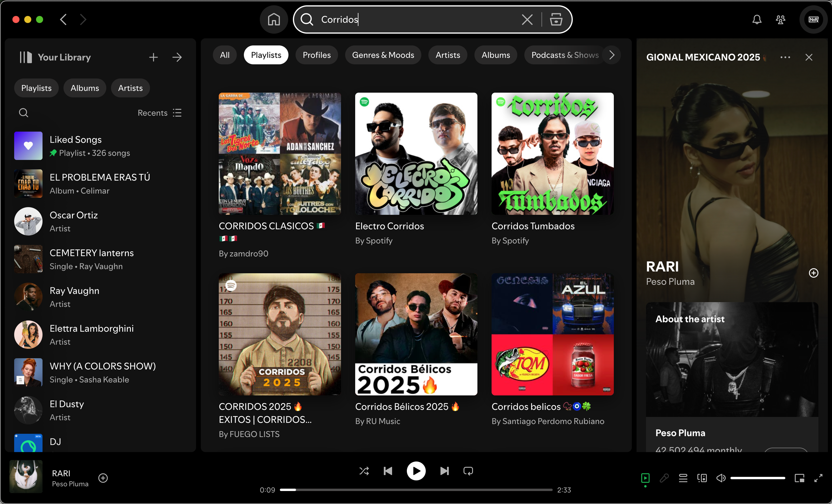Skip to previous track

click(388, 471)
